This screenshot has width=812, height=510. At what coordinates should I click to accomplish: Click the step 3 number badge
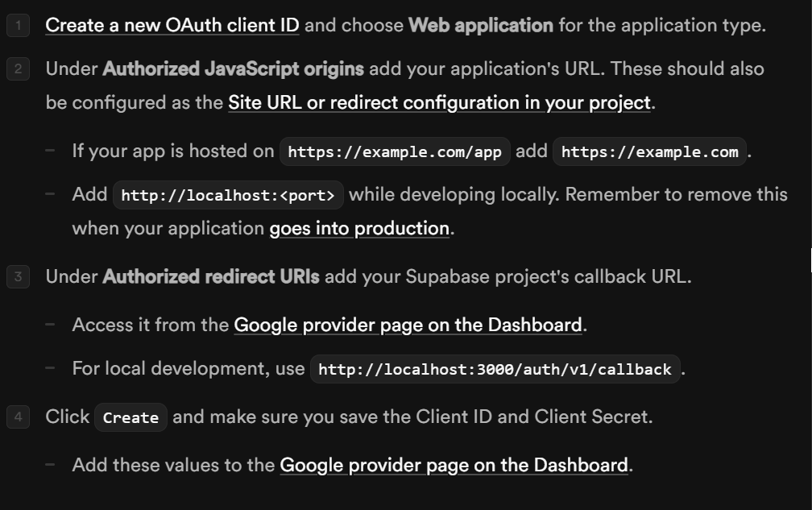click(x=18, y=277)
